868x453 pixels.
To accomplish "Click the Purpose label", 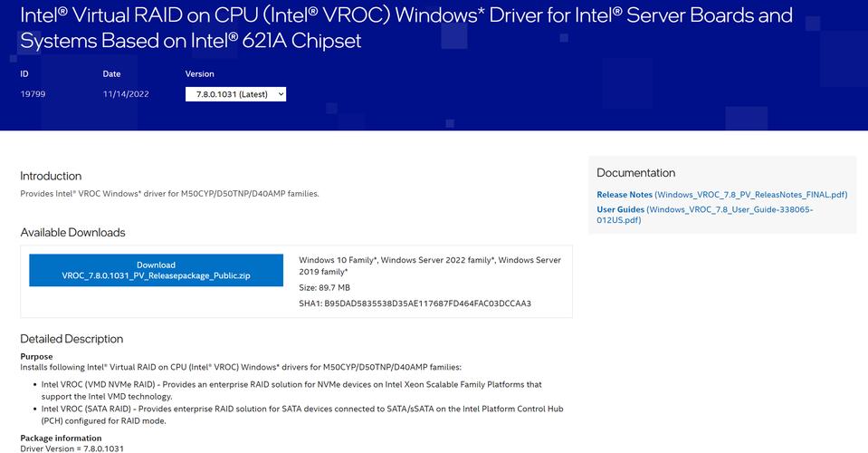I will [36, 357].
